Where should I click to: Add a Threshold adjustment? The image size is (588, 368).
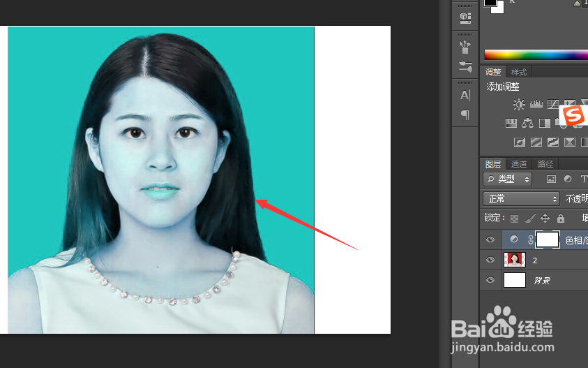pyautogui.click(x=553, y=142)
